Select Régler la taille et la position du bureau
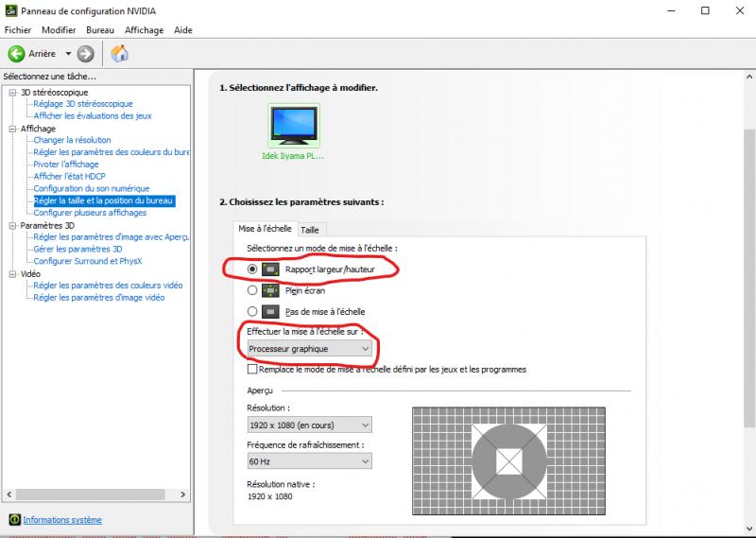756x538 pixels. click(x=104, y=200)
